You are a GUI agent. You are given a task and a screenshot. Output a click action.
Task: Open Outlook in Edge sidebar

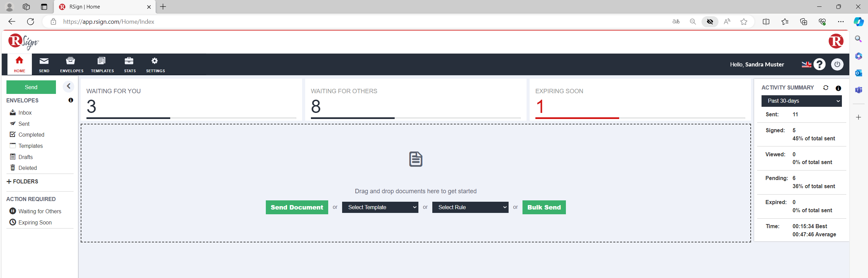point(859,73)
